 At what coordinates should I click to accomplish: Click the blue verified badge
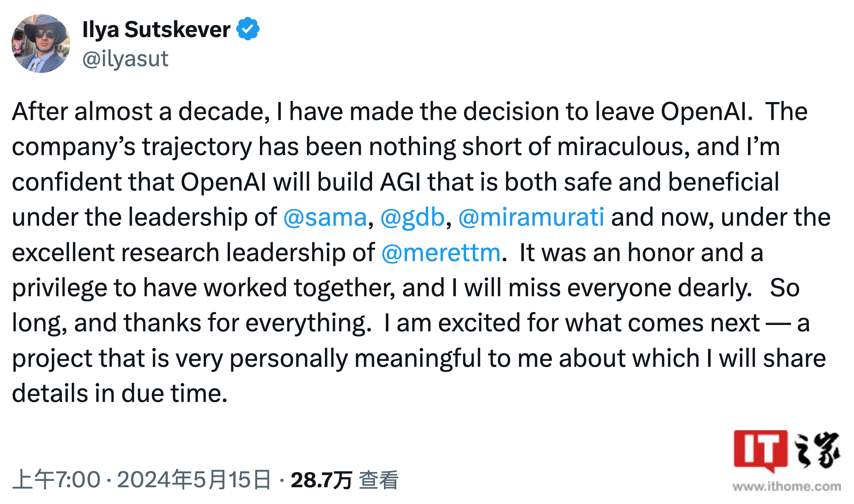(x=248, y=28)
